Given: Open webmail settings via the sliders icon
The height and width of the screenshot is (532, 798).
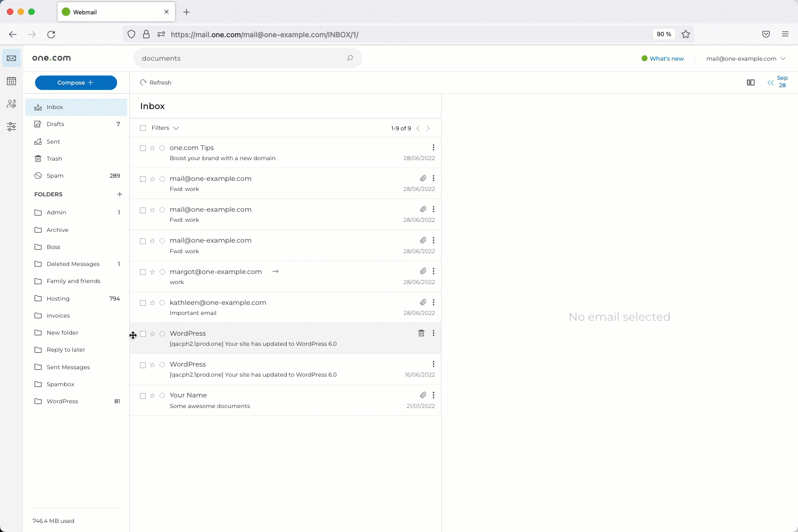Looking at the screenshot, I should pyautogui.click(x=11, y=127).
